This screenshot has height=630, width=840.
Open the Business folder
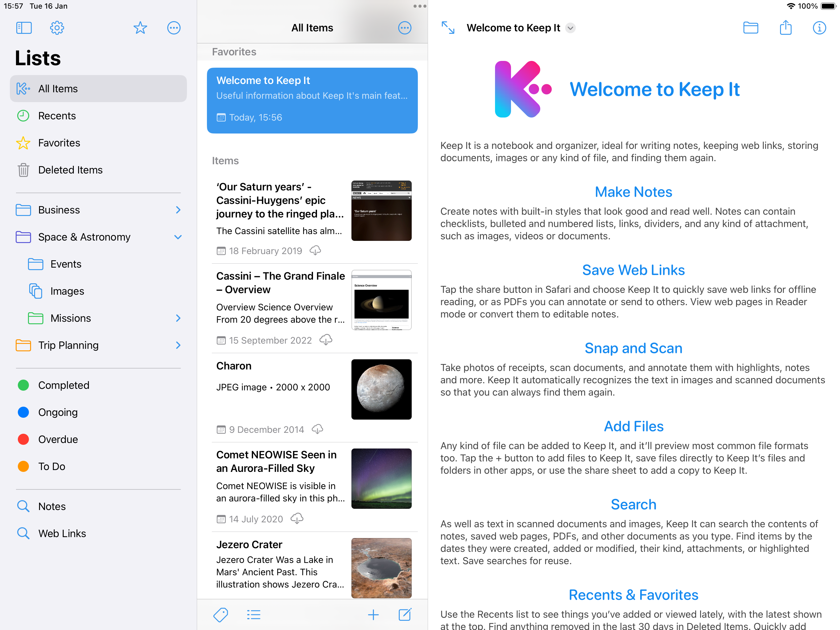(x=98, y=210)
